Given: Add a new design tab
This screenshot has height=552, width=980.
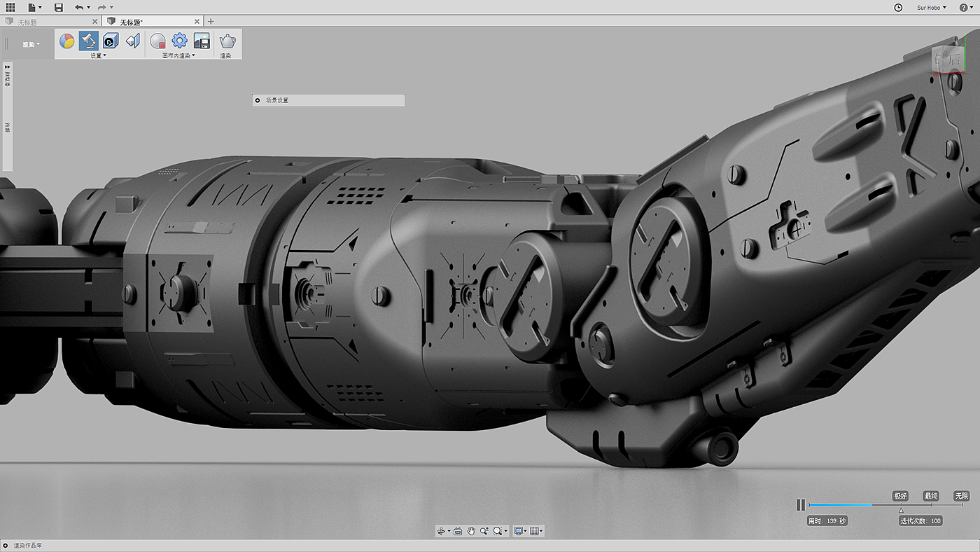Looking at the screenshot, I should pyautogui.click(x=211, y=22).
